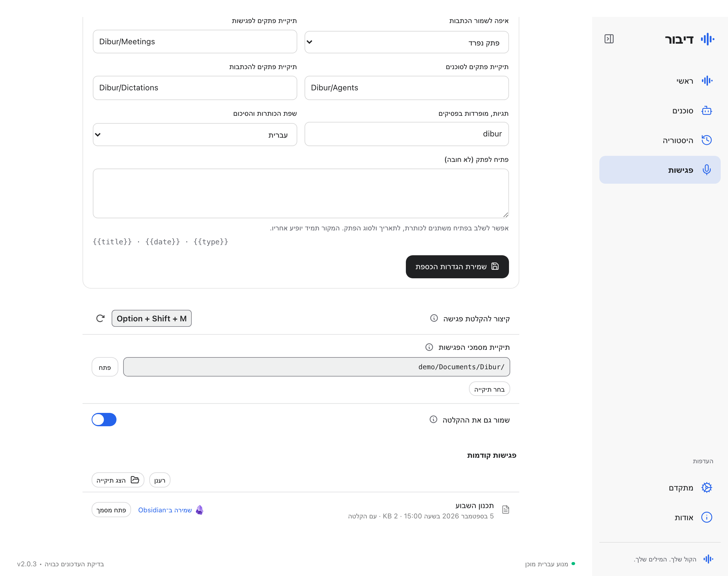Click the demo/Documents/Dibur/ path field
The width and height of the screenshot is (728, 576).
(316, 367)
